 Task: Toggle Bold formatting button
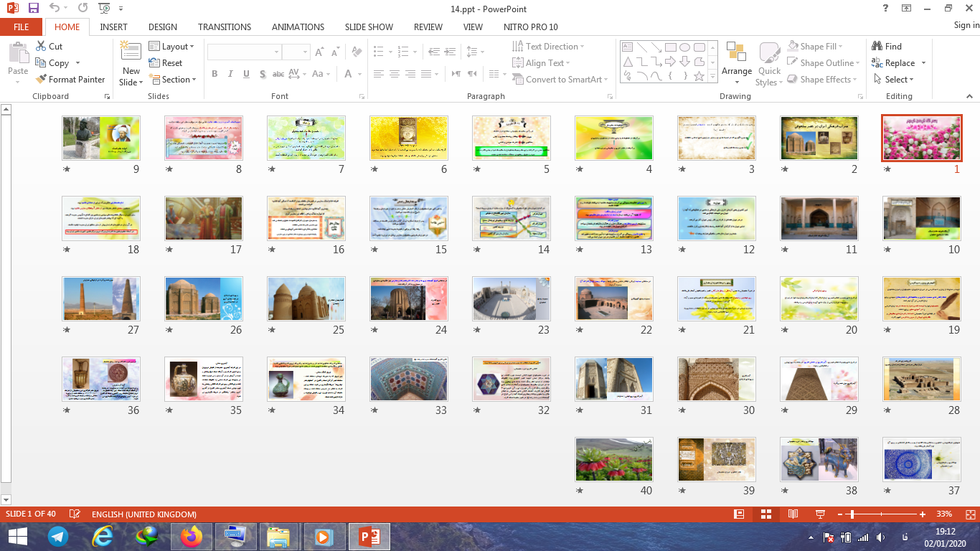click(x=215, y=74)
